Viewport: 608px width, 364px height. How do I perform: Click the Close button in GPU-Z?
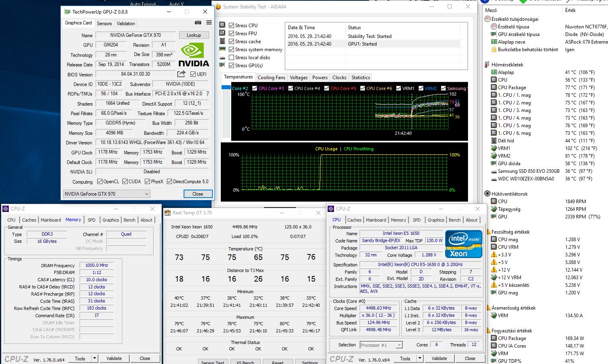(198, 194)
